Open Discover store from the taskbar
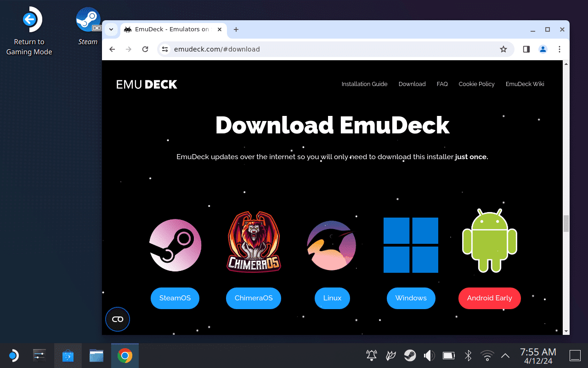This screenshot has width=588, height=368. pyautogui.click(x=68, y=355)
